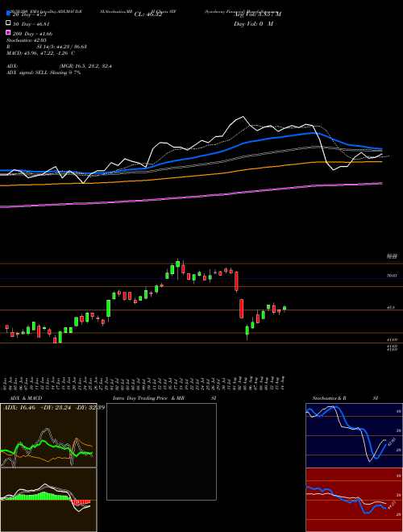
Task: Click the 'SI 14/3: 44.23 / 36.63' reading
Action: click(62, 47)
